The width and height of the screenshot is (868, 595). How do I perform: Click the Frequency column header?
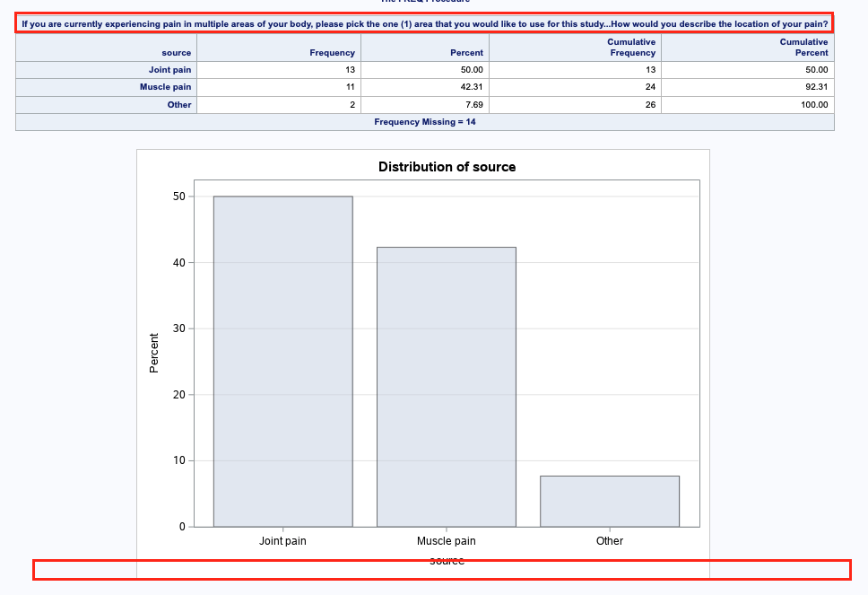332,52
